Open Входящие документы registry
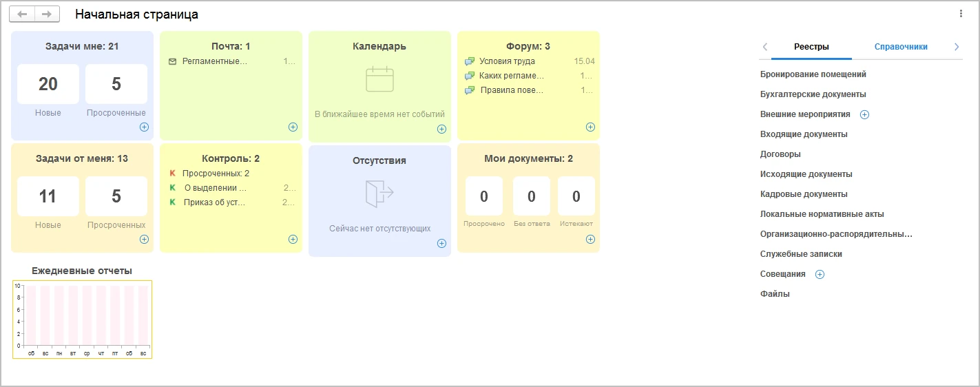980x387 pixels. pos(803,134)
